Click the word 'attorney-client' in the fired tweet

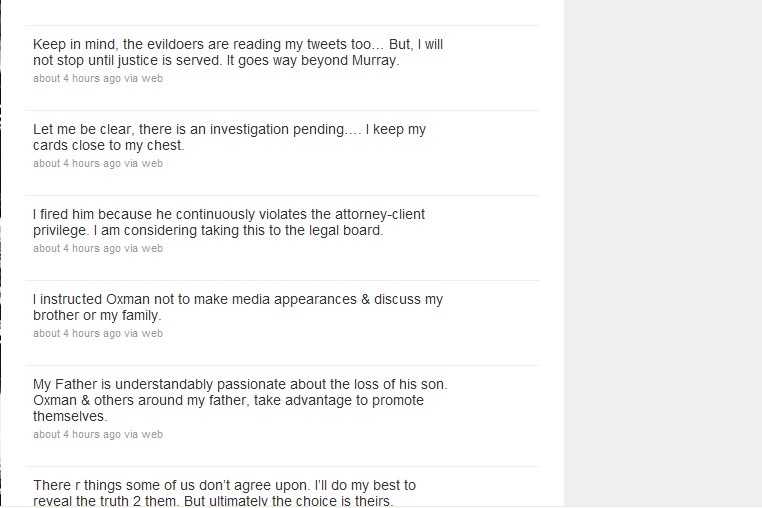pos(380,214)
